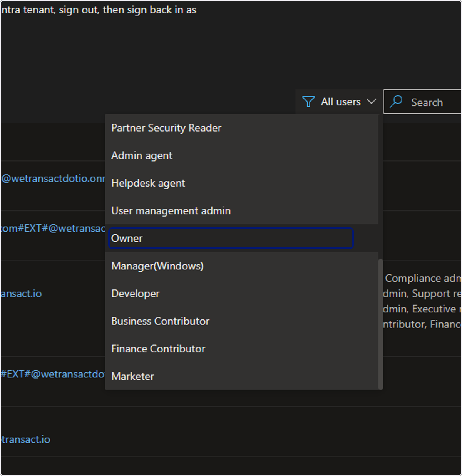Open the com#EXT#@wetransac user link
This screenshot has height=476, width=462.
coord(53,229)
